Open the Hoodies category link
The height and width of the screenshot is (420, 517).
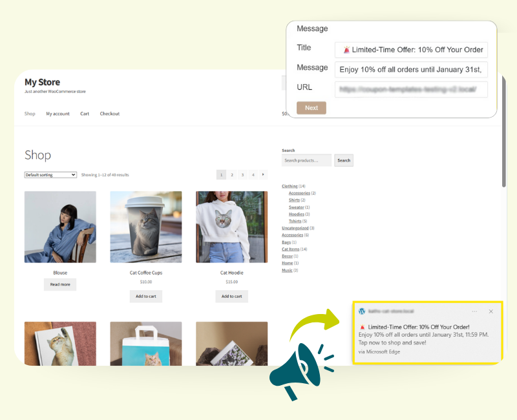[297, 214]
